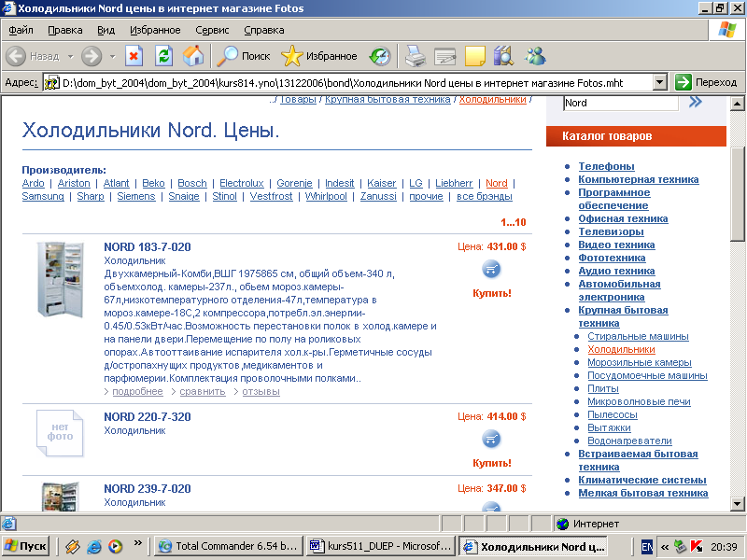747x560 pixels.
Task: Add NORD 183-7-020 to cart icon
Action: click(492, 269)
